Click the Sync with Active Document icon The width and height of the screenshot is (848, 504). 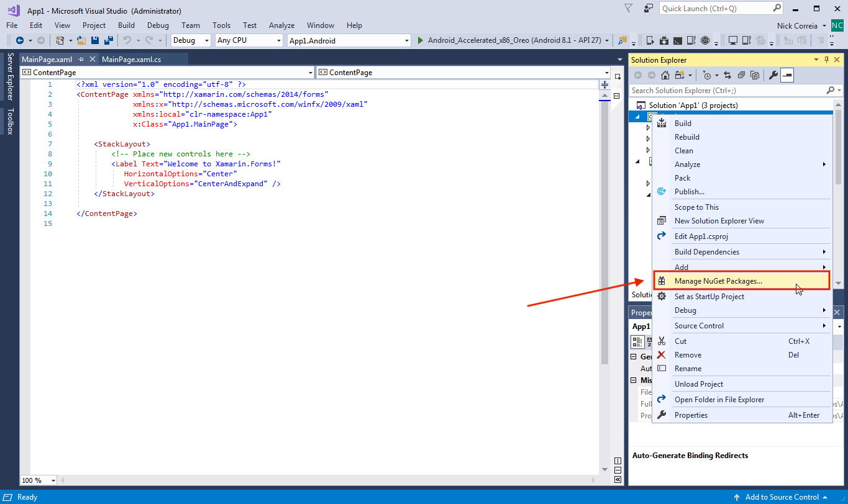727,75
